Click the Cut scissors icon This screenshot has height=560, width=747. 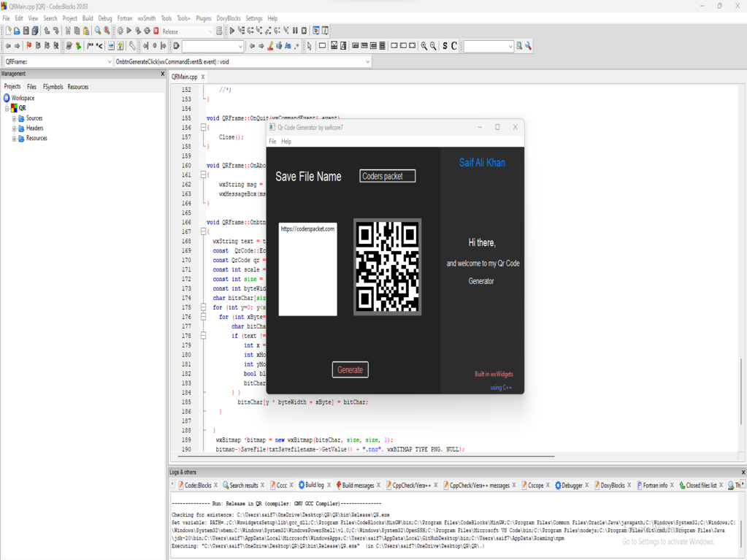[x=68, y=31]
